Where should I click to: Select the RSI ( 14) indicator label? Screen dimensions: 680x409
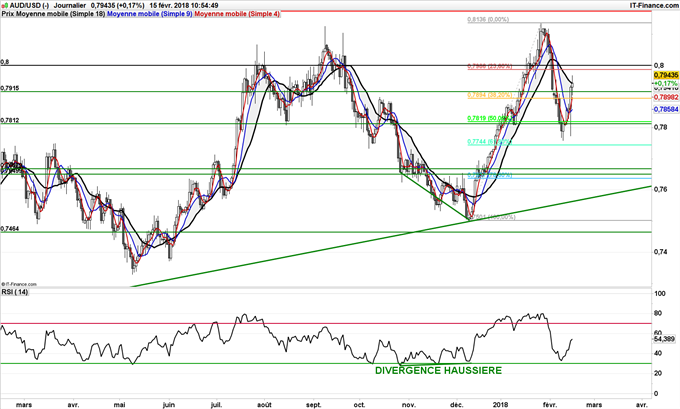pyautogui.click(x=15, y=292)
